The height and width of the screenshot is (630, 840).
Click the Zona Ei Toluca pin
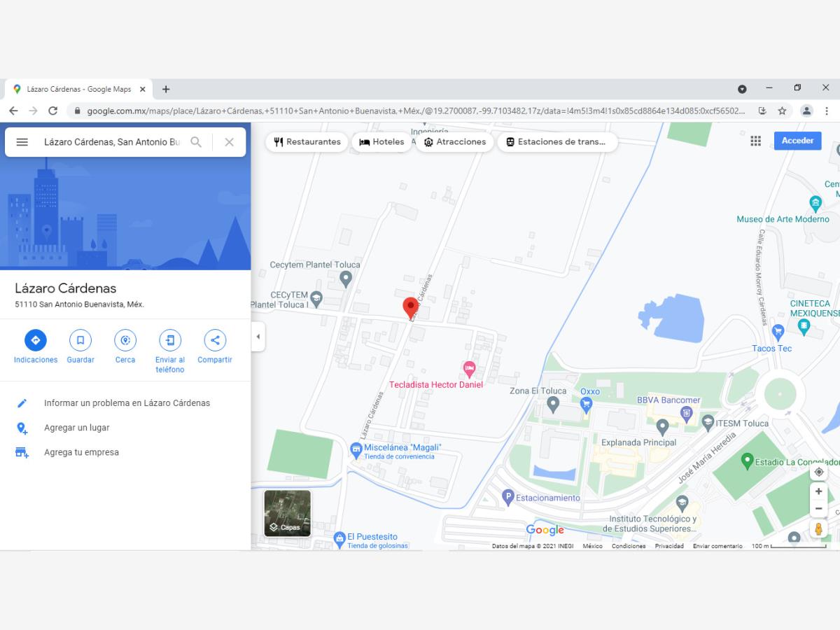(553, 404)
